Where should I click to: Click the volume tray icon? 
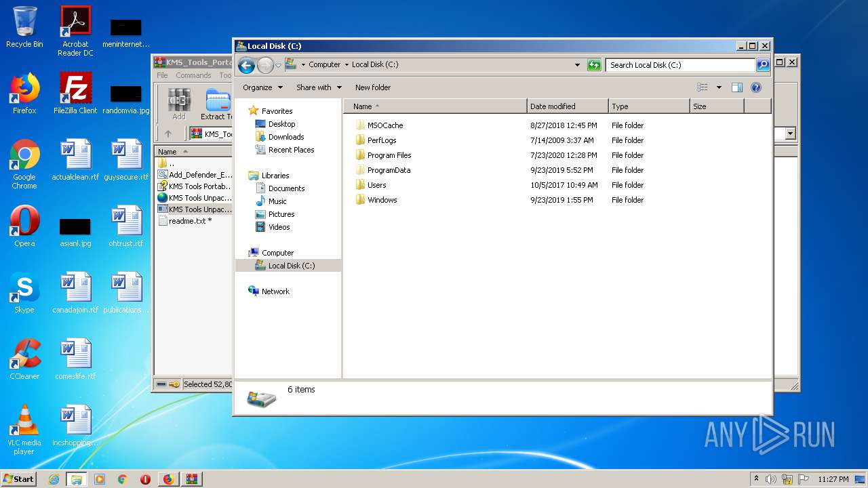click(771, 479)
